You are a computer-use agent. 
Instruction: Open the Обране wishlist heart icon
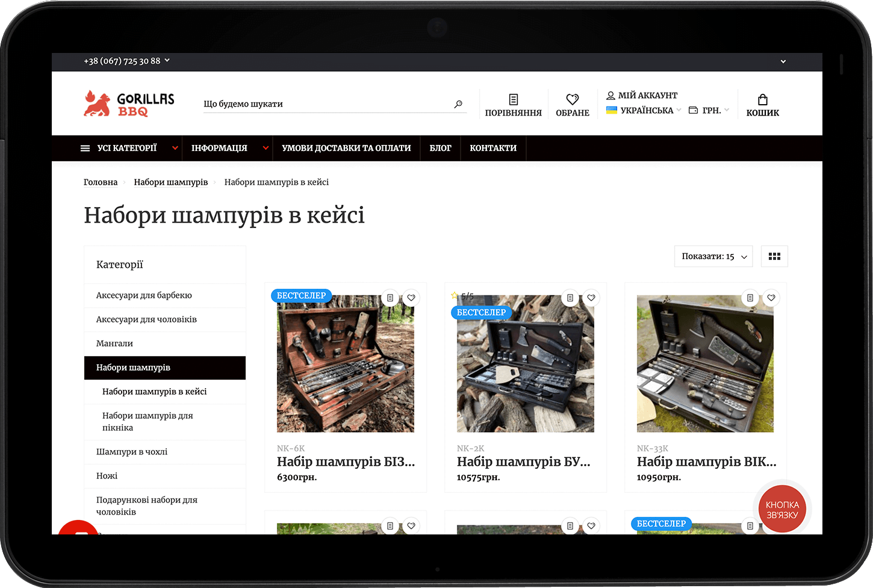tap(572, 100)
